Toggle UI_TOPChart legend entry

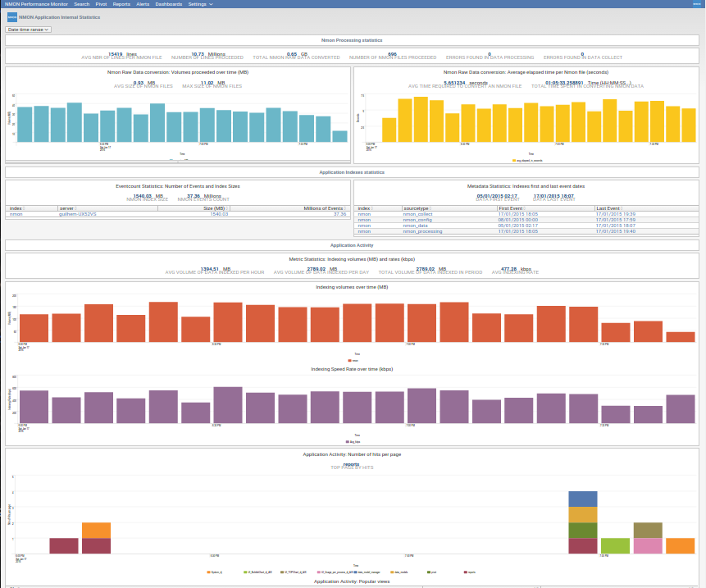pos(294,572)
